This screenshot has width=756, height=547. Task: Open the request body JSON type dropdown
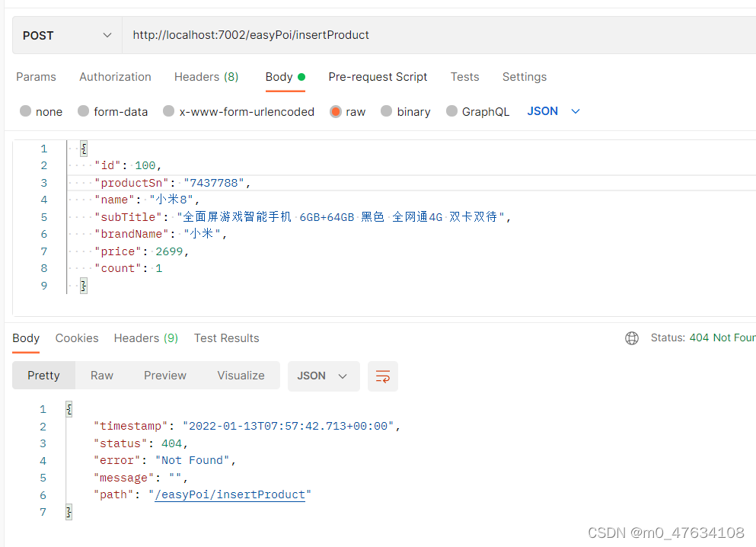[x=553, y=111]
